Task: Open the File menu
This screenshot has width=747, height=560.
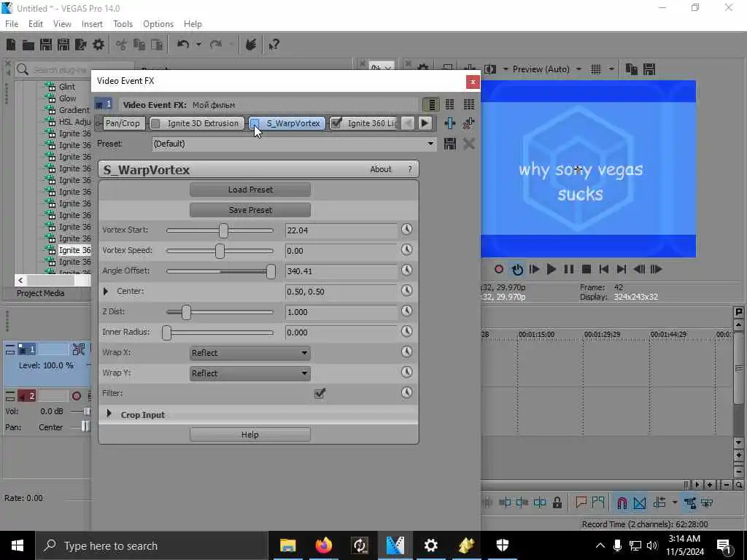Action: click(12, 24)
